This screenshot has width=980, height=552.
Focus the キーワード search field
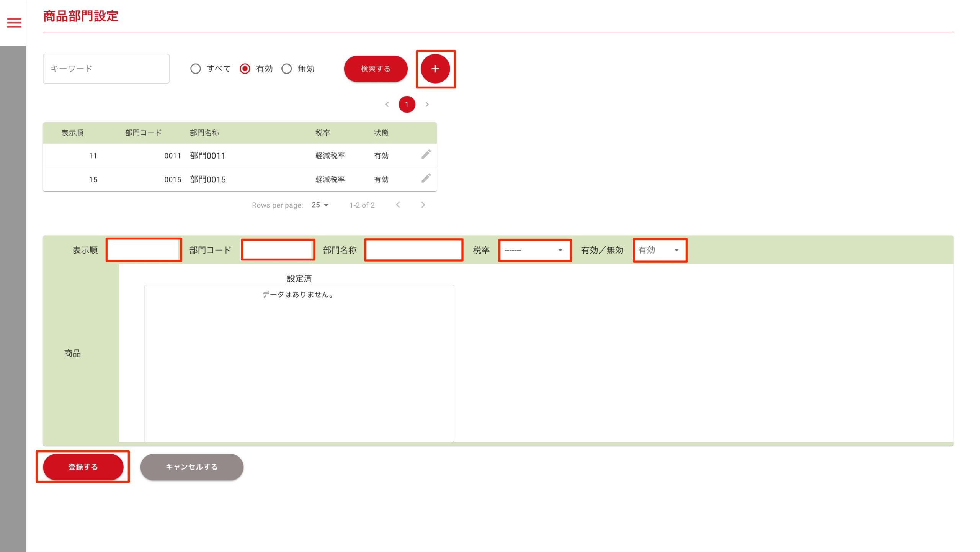point(106,69)
